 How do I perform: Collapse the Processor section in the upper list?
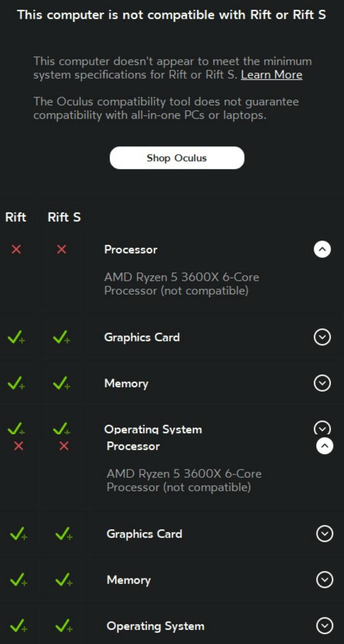(322, 249)
